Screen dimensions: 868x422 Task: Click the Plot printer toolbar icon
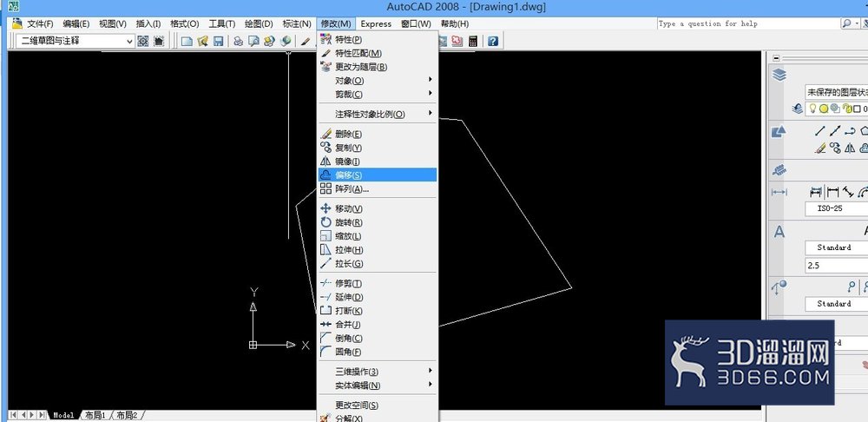click(239, 41)
